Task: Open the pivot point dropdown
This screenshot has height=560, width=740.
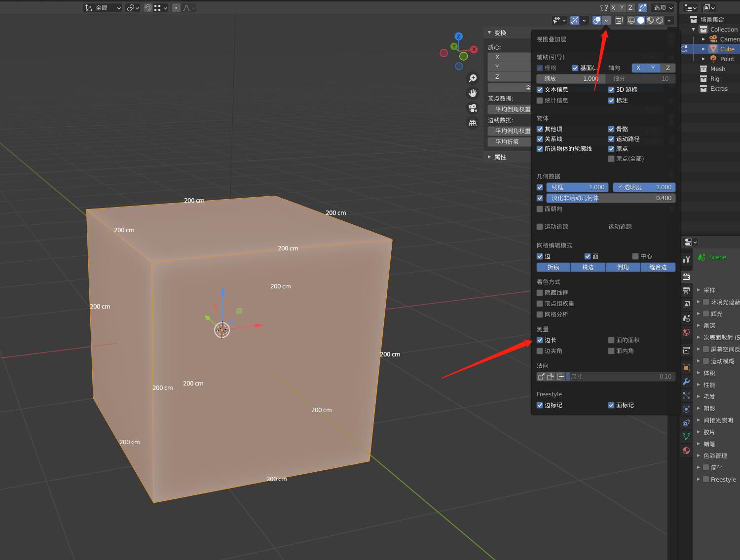Action: 133,8
